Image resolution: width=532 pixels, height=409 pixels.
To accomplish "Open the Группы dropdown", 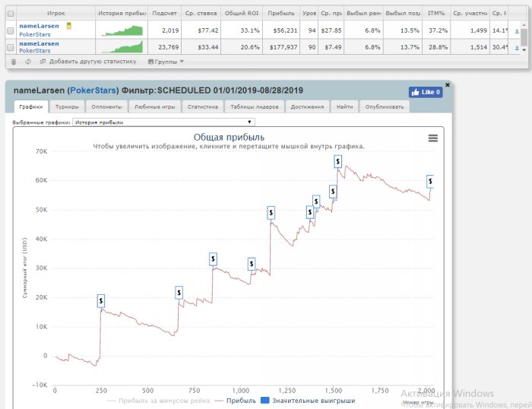I will click(x=166, y=62).
